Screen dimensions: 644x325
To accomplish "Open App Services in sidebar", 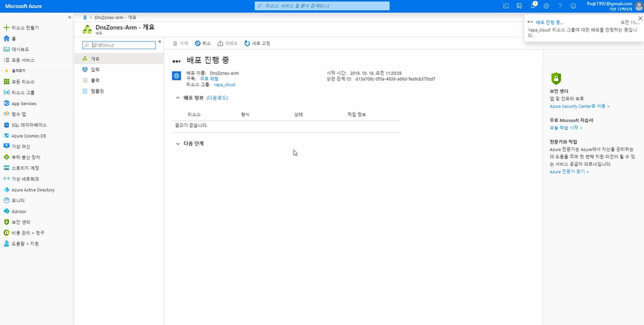I will [x=19, y=103].
